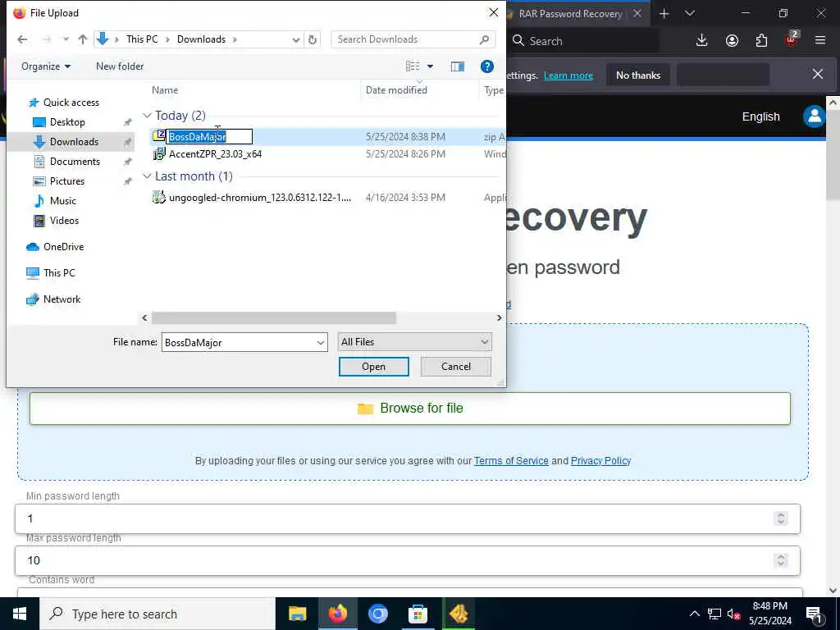
Task: Open the All Files type dropdown
Action: [414, 342]
